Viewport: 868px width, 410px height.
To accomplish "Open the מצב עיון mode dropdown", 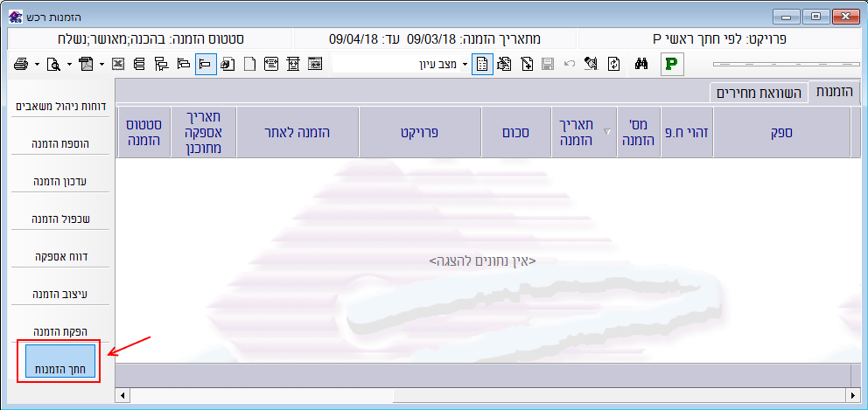I will pos(465,64).
